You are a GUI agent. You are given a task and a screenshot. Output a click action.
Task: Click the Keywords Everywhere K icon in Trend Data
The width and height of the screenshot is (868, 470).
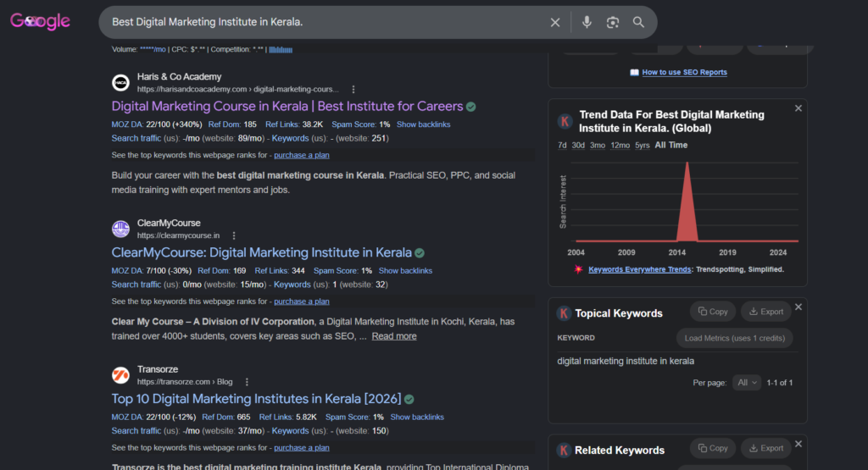565,121
